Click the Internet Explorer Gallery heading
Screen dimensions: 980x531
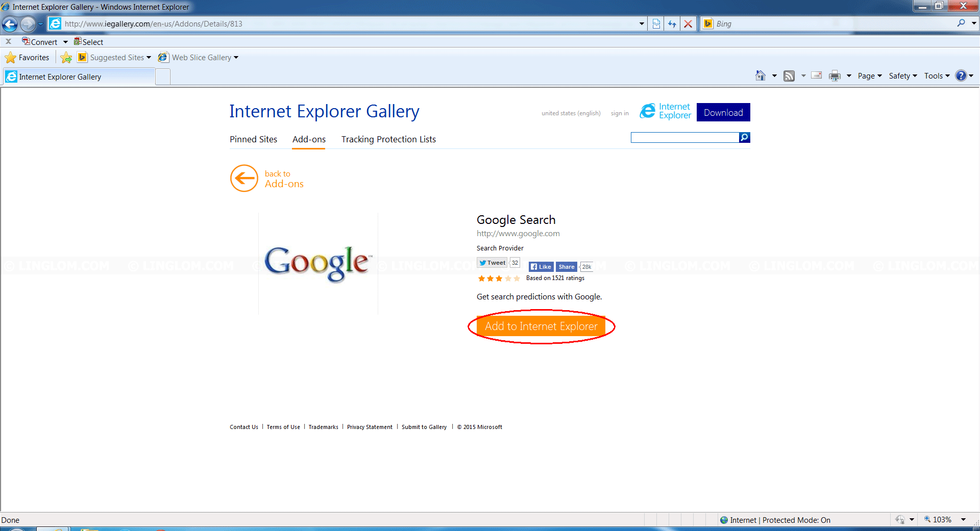tap(324, 112)
